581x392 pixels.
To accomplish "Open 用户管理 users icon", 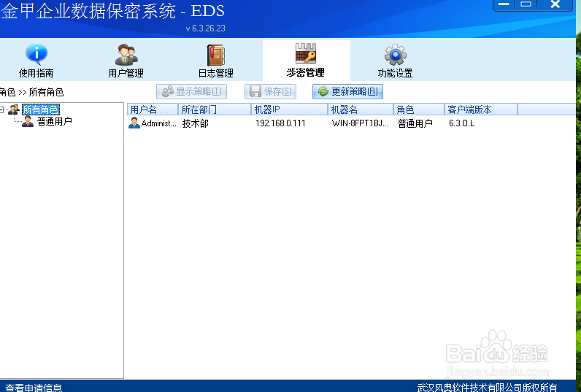I will coord(126,55).
